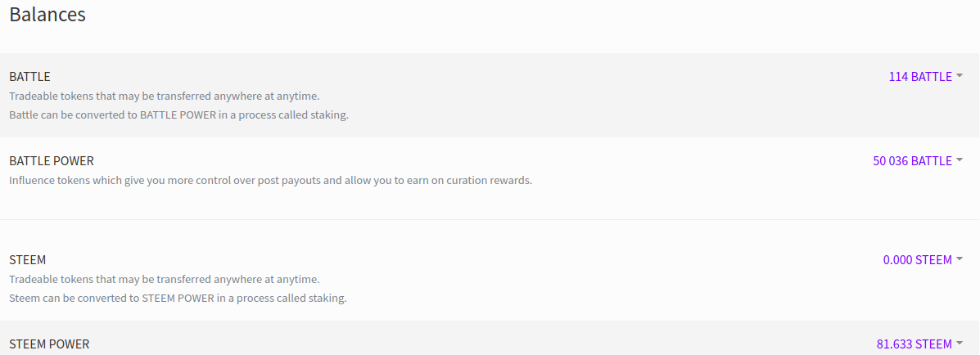Click the 'Steem can be converted' staking text
The image size is (980, 355).
pyautogui.click(x=178, y=299)
